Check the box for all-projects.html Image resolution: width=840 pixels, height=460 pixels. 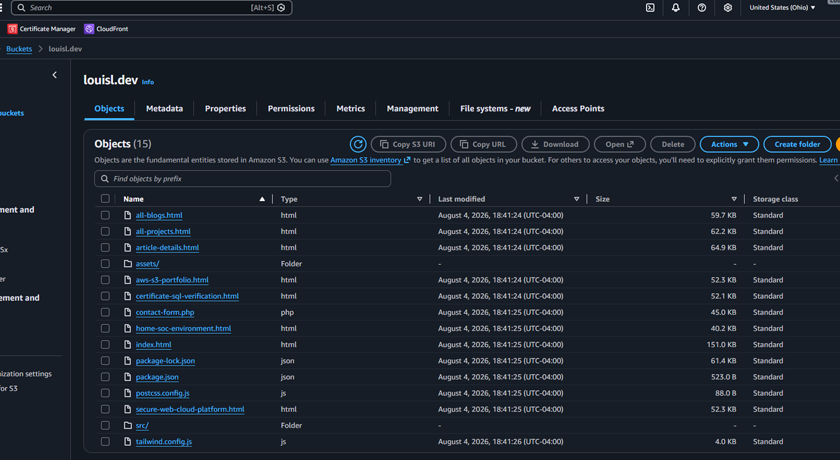point(105,231)
